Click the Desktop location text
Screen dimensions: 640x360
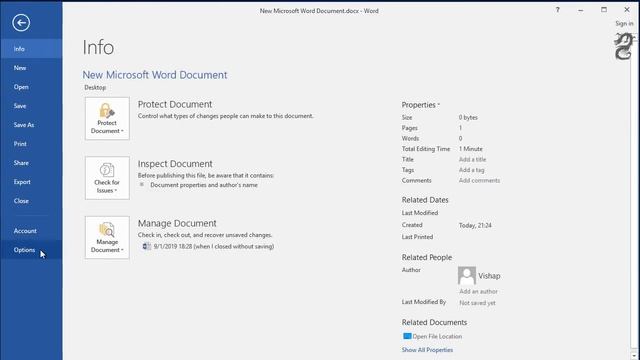click(x=95, y=87)
